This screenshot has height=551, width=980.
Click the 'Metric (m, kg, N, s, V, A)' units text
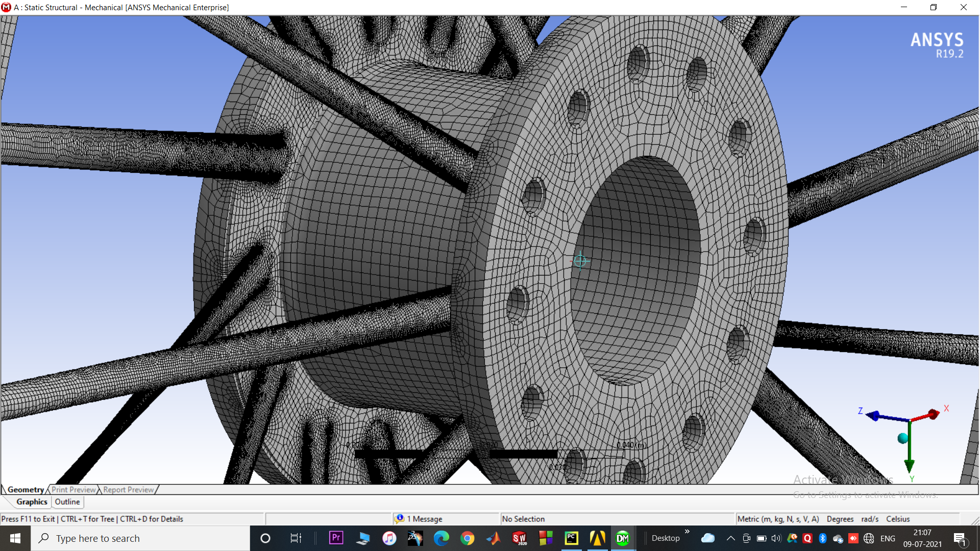tap(778, 519)
